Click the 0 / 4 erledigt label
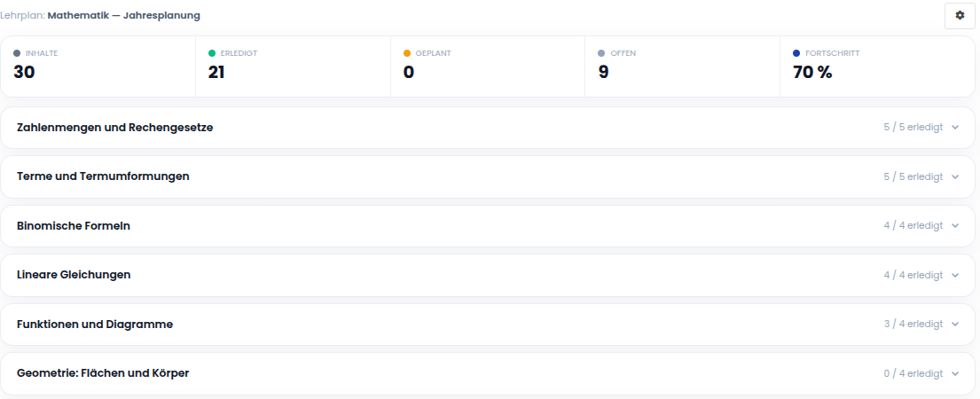Screen dimensions: 980x399 point(913,373)
